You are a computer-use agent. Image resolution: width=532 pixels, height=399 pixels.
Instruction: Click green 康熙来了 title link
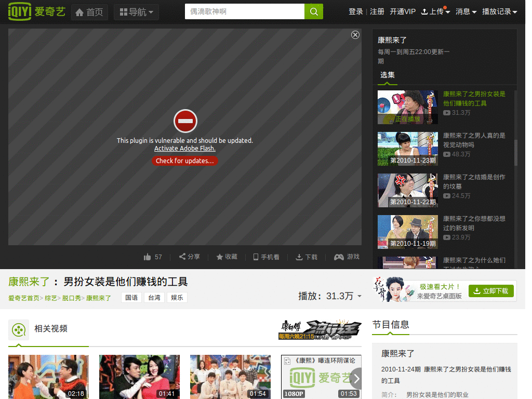tap(29, 282)
